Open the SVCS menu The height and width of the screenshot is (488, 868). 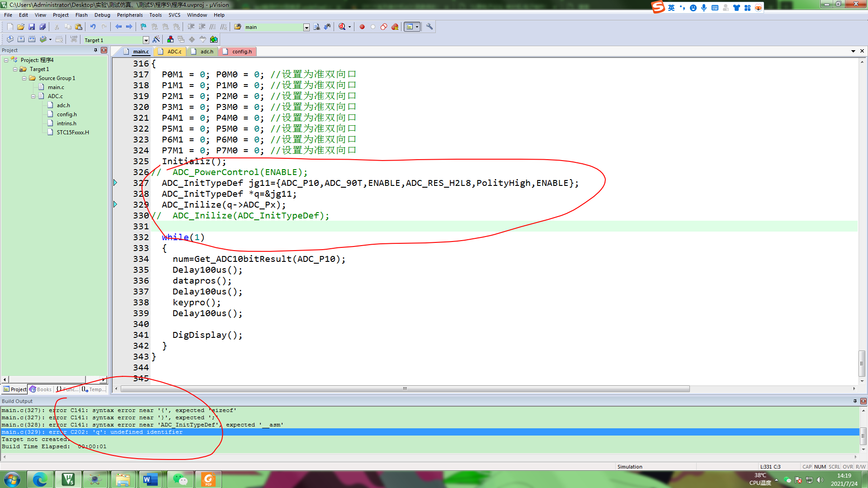[175, 15]
